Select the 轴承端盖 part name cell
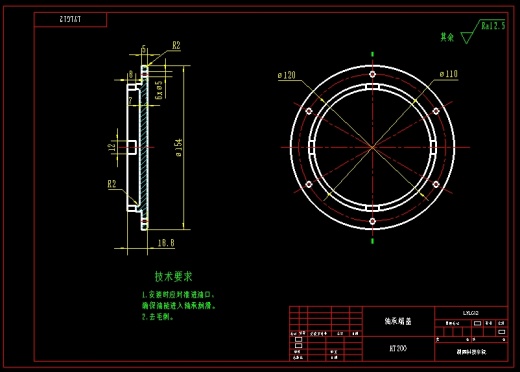 (x=398, y=321)
